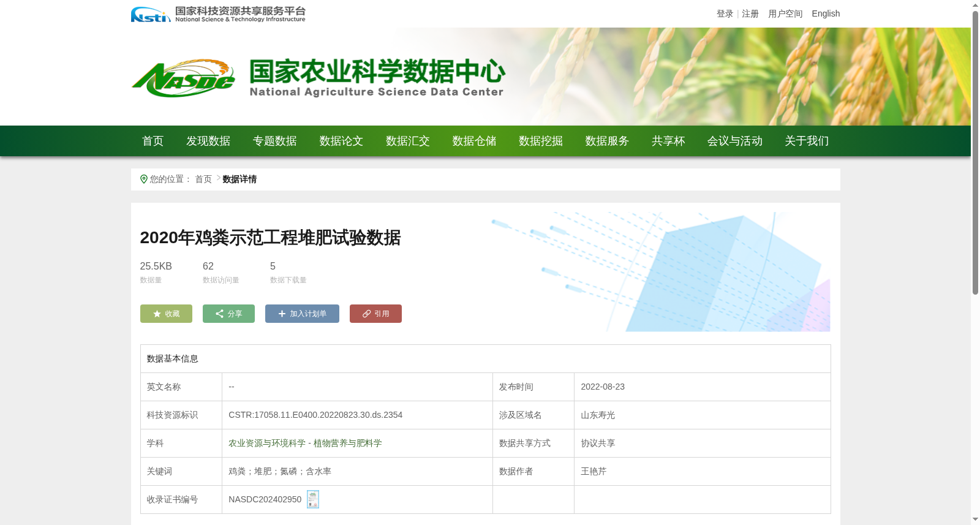
Task: Click the 数据作者 label cell
Action: [x=533, y=471]
